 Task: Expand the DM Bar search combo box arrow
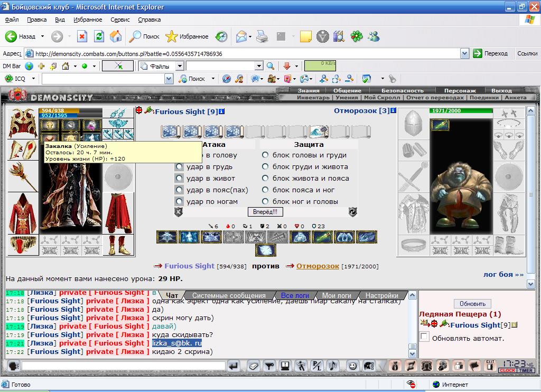click(259, 66)
